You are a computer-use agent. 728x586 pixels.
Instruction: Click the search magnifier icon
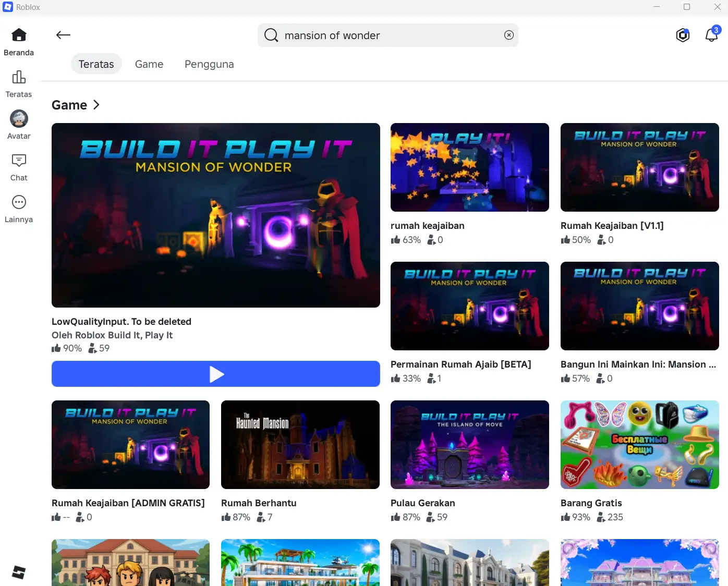271,35
